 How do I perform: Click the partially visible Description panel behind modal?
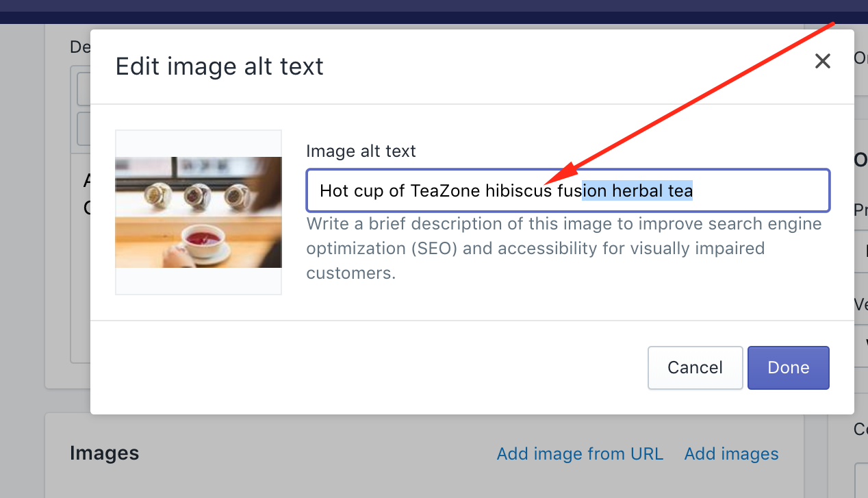pos(79,47)
